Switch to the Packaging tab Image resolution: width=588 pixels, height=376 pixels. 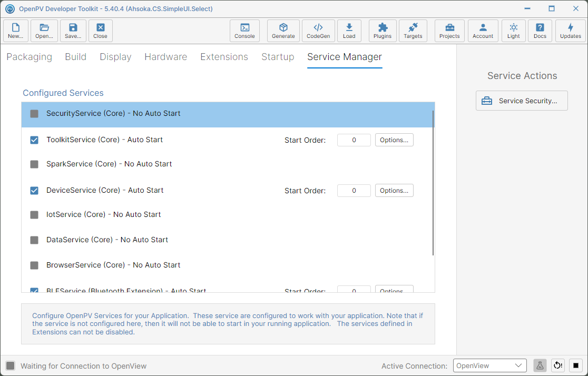(30, 57)
